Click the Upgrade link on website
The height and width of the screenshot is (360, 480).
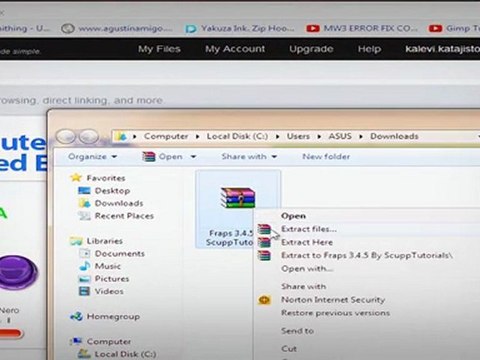[x=311, y=49]
